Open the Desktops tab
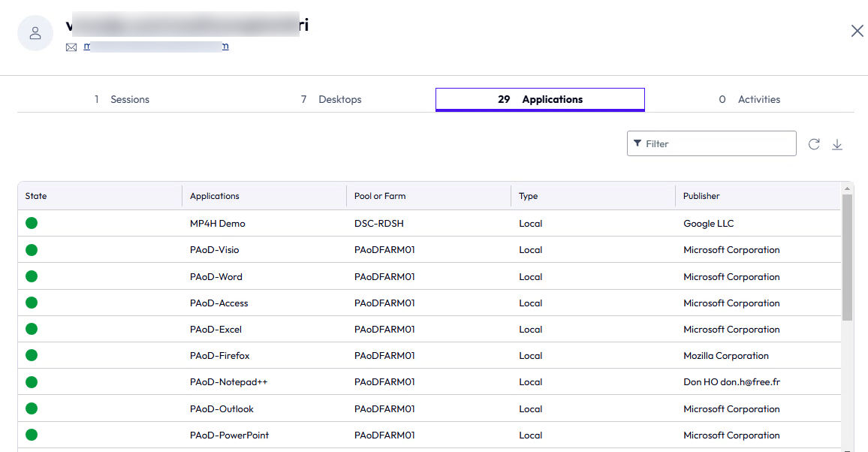Screen dimensions: 868x452 tap(331, 99)
